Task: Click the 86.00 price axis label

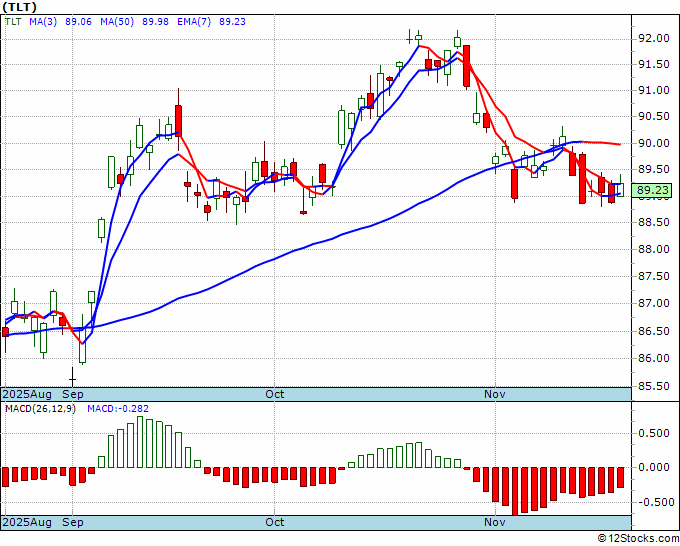Action: pos(654,358)
